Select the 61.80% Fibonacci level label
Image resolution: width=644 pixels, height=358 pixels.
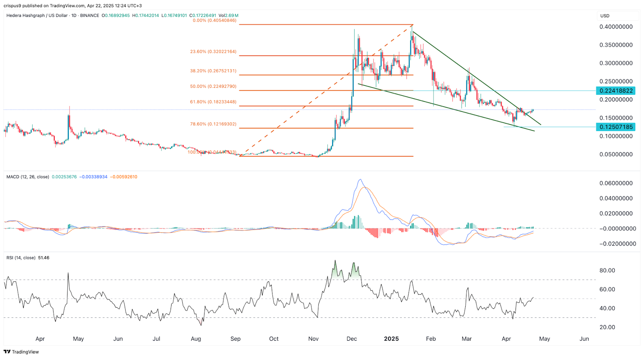[213, 102]
